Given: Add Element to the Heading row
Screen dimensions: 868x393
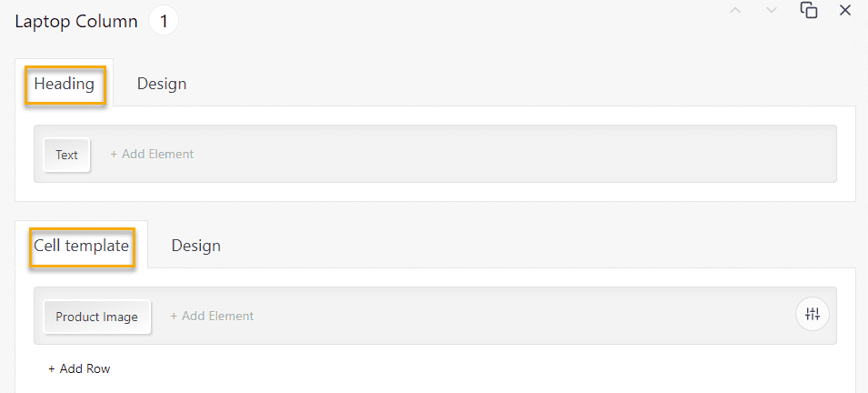Looking at the screenshot, I should (x=152, y=154).
